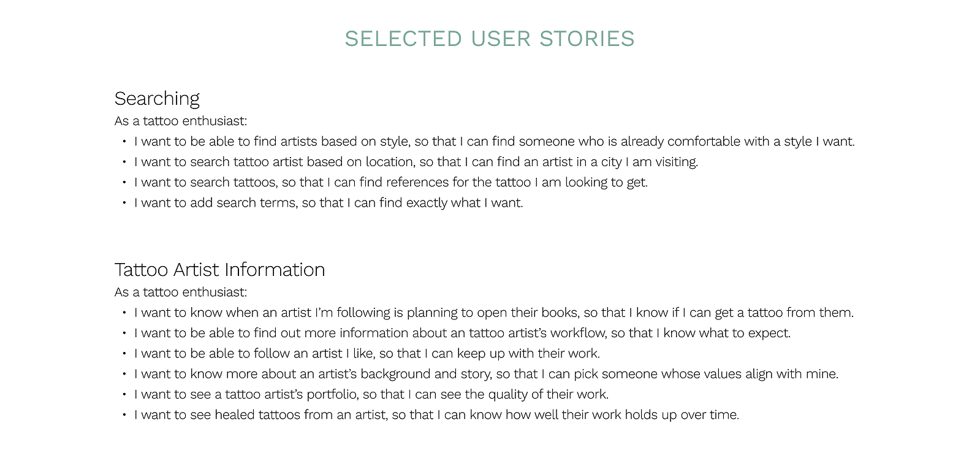Click the story about healed tattoos
Viewport: 980px width, 466px height.
(436, 414)
